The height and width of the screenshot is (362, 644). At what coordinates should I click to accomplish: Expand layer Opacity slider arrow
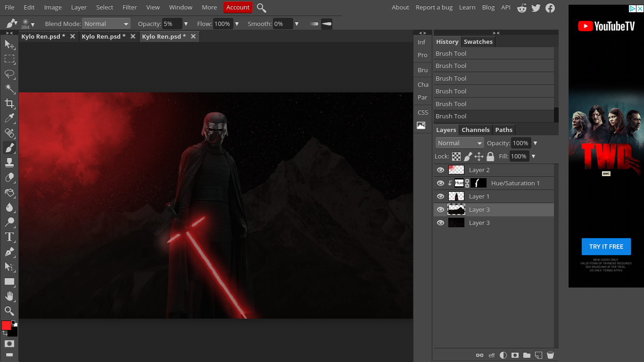tap(535, 143)
